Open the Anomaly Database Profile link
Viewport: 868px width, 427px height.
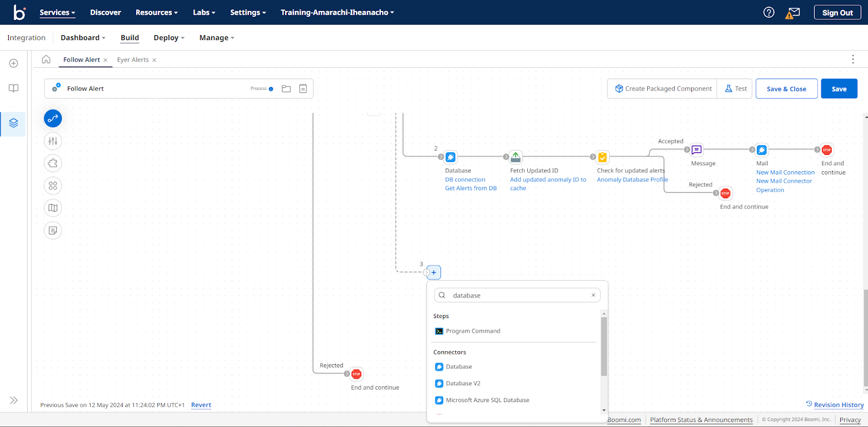632,180
